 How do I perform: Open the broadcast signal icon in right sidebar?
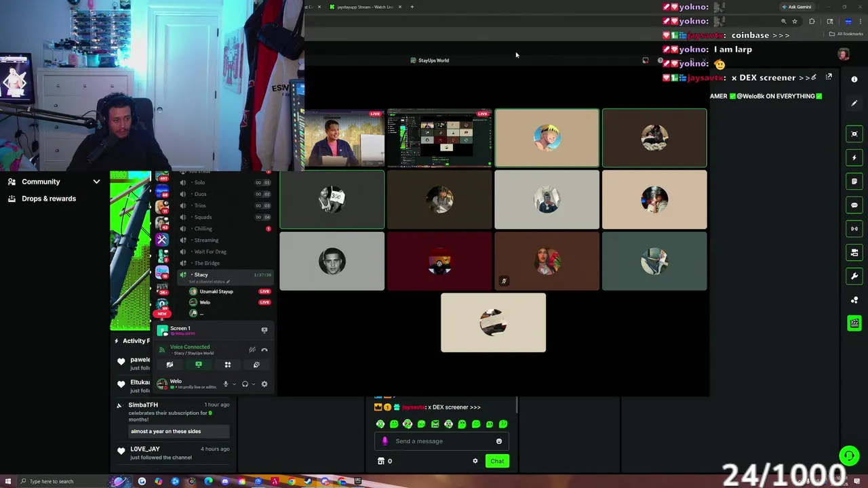click(854, 228)
